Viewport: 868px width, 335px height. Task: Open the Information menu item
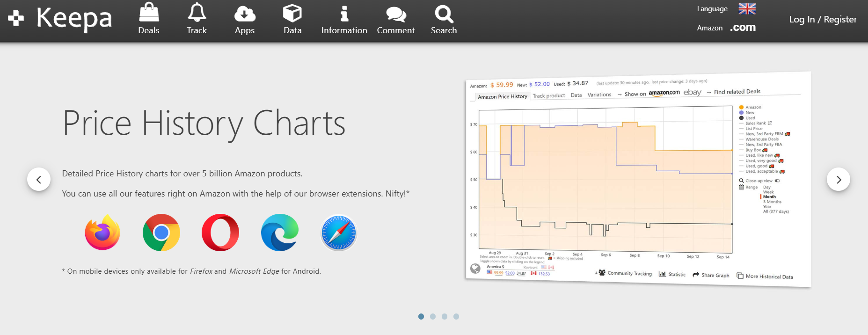[344, 19]
